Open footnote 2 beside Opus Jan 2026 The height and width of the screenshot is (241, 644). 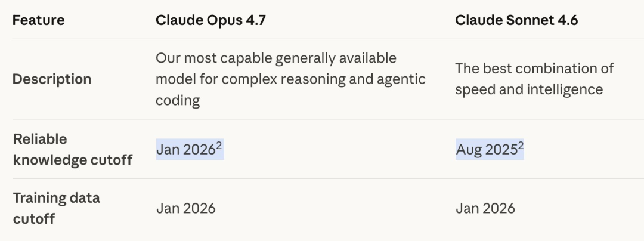pos(219,144)
